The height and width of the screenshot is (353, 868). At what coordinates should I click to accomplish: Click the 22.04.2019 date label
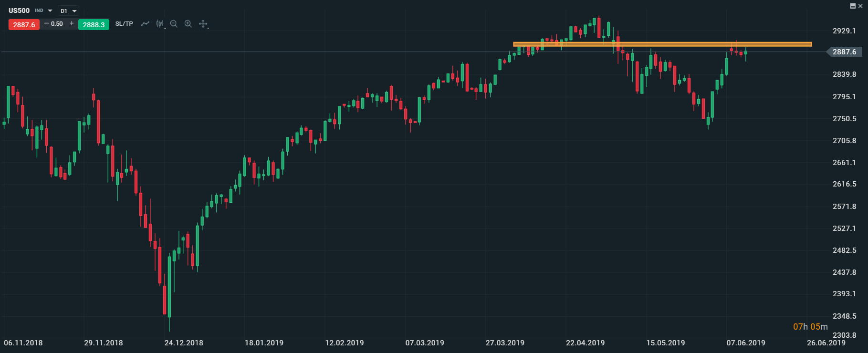[585, 343]
